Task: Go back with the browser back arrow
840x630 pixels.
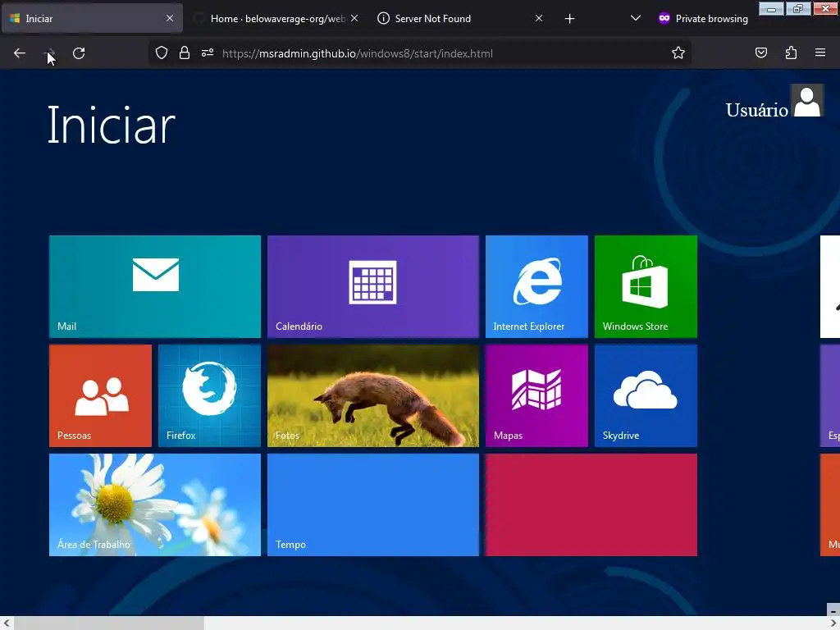Action: (x=20, y=53)
